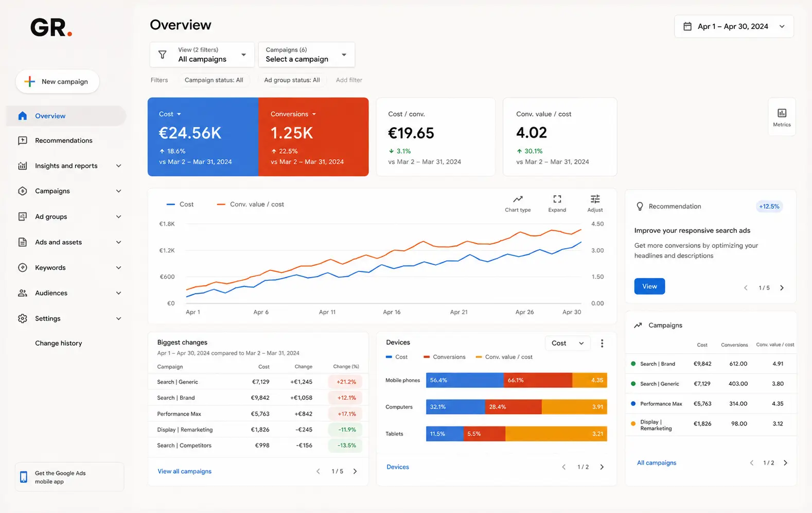Show previous recommendation
812x513 pixels.
pyautogui.click(x=746, y=288)
